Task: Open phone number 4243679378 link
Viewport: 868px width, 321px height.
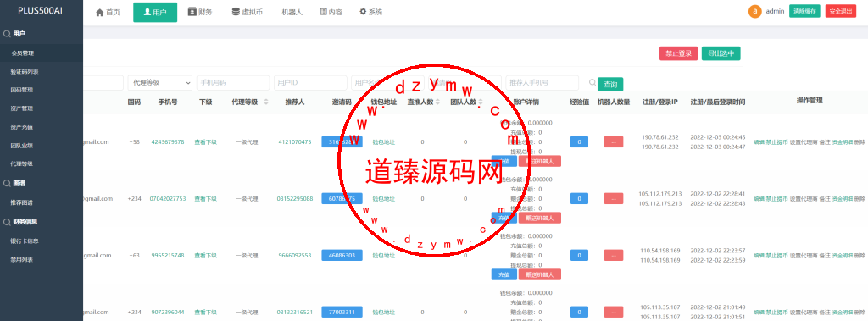Action: point(168,142)
